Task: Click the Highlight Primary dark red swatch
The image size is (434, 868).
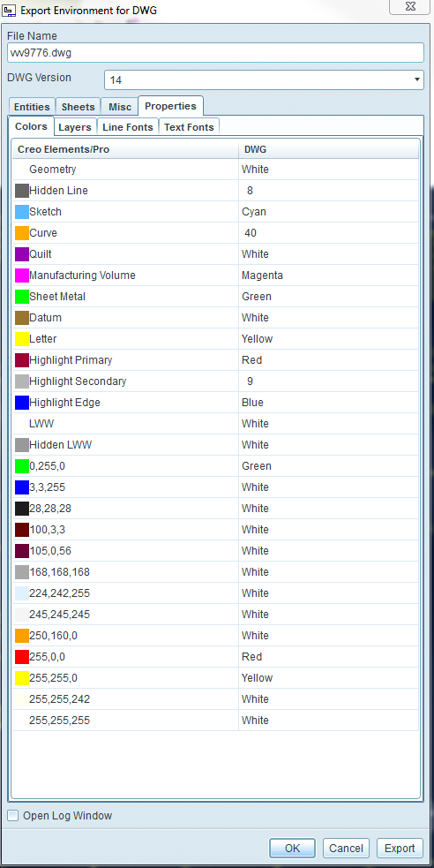Action: [22, 360]
